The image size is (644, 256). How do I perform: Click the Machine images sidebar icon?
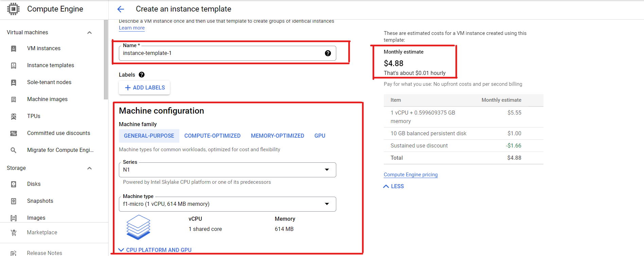(x=14, y=99)
